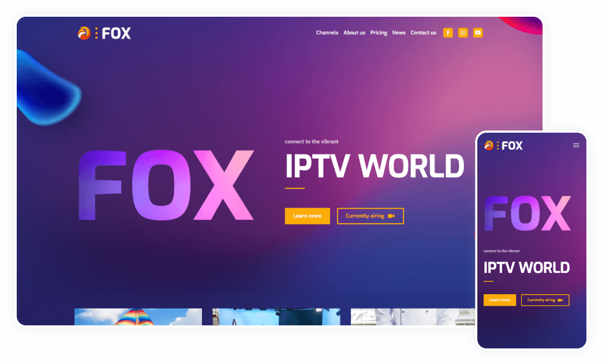The width and height of the screenshot is (602, 364).
Task: Select Pricing in the top navigation
Action: [x=379, y=33]
